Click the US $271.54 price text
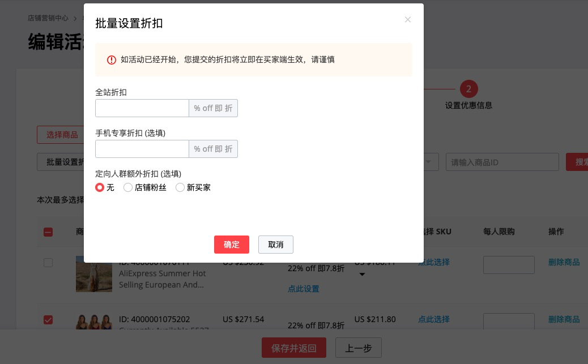 coord(244,319)
